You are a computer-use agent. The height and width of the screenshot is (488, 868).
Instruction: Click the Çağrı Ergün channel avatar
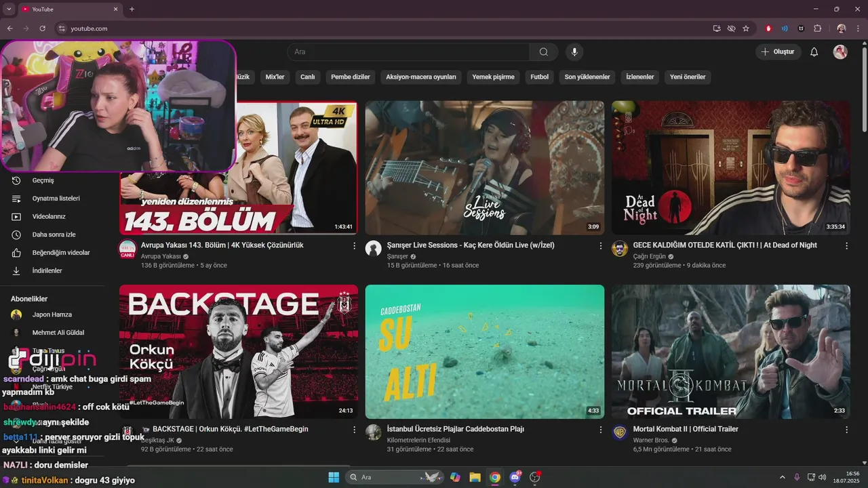tap(620, 249)
